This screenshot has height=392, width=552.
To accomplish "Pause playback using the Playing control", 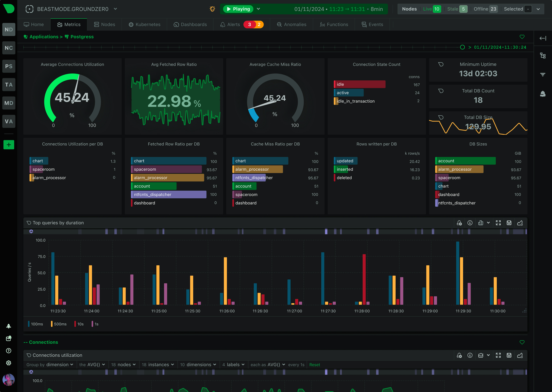I will coord(238,9).
